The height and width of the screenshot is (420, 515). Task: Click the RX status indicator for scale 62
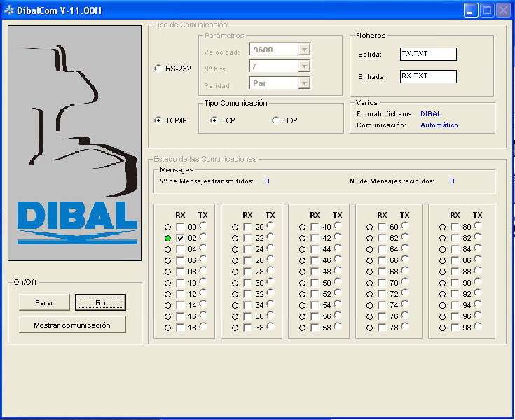(369, 238)
